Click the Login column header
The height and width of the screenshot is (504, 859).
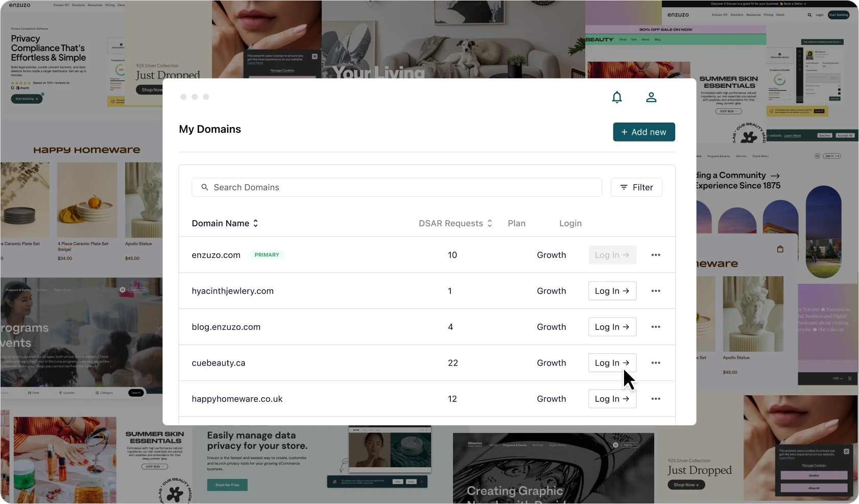[x=570, y=223]
